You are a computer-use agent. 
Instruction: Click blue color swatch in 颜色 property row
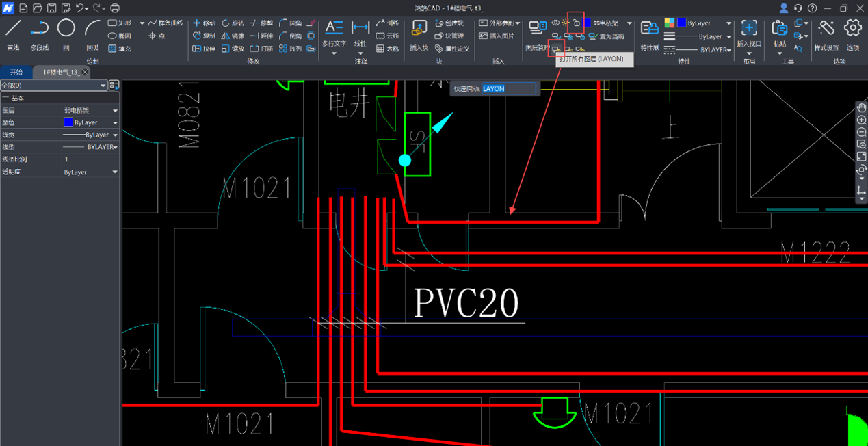click(68, 122)
